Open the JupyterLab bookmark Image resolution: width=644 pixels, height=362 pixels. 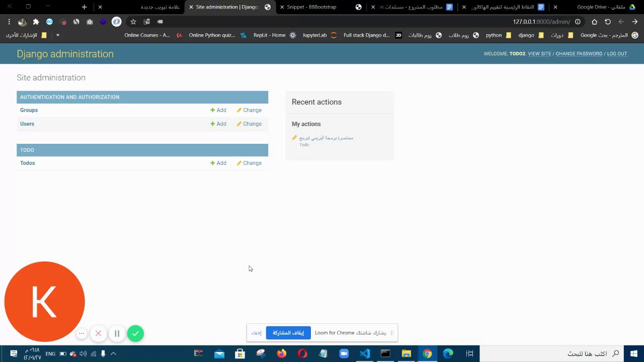click(x=319, y=35)
